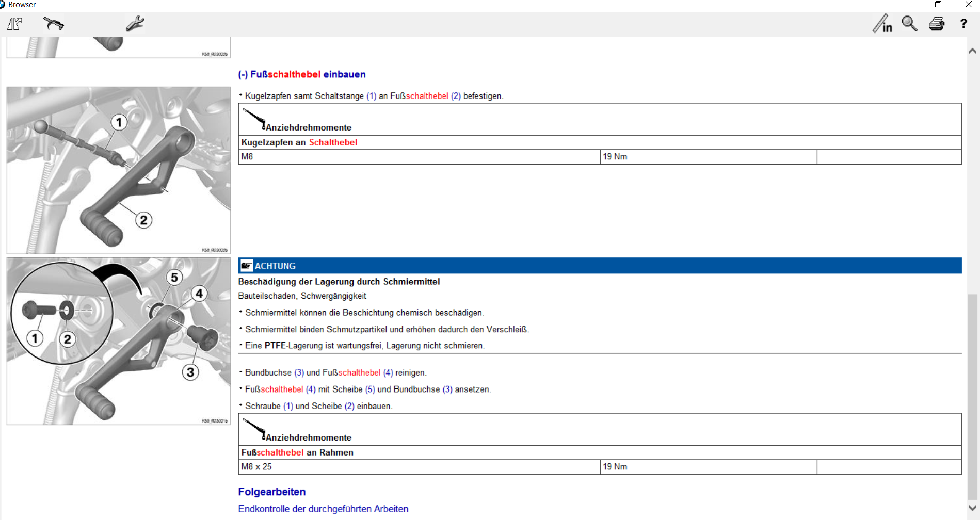Open the Endkontrolle der durchgeführten Arbeiten link

[x=323, y=509]
